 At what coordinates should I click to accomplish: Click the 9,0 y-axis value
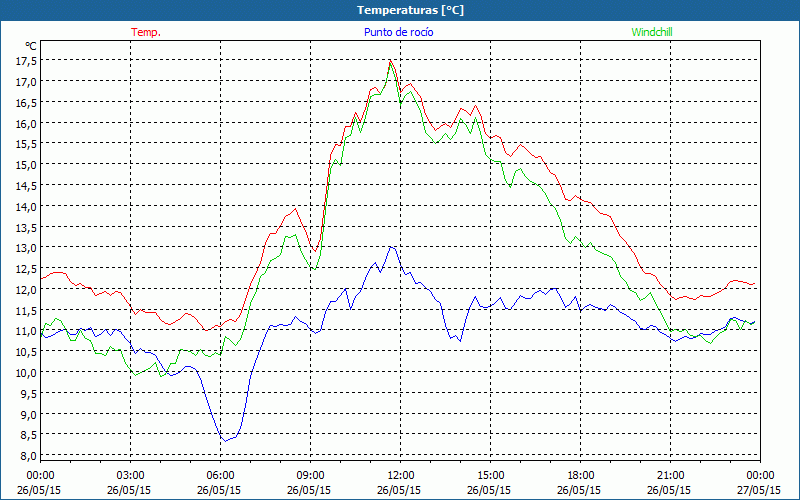pos(29,414)
